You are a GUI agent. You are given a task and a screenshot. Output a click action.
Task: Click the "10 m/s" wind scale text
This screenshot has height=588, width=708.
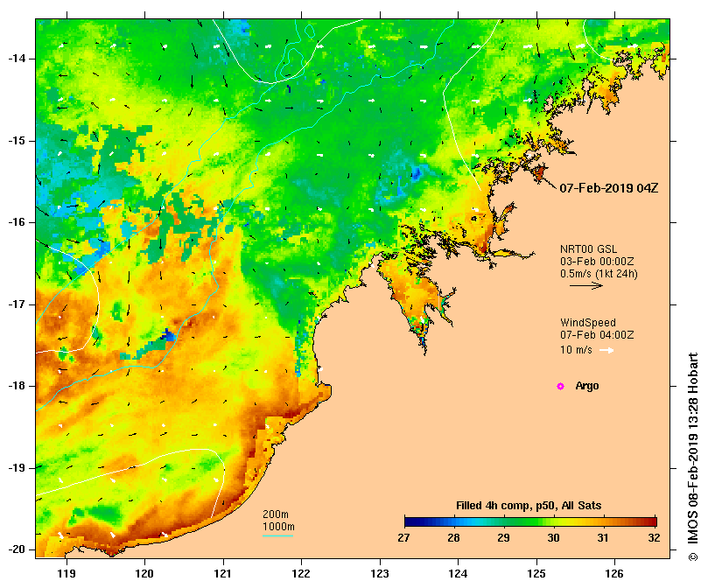coord(576,350)
